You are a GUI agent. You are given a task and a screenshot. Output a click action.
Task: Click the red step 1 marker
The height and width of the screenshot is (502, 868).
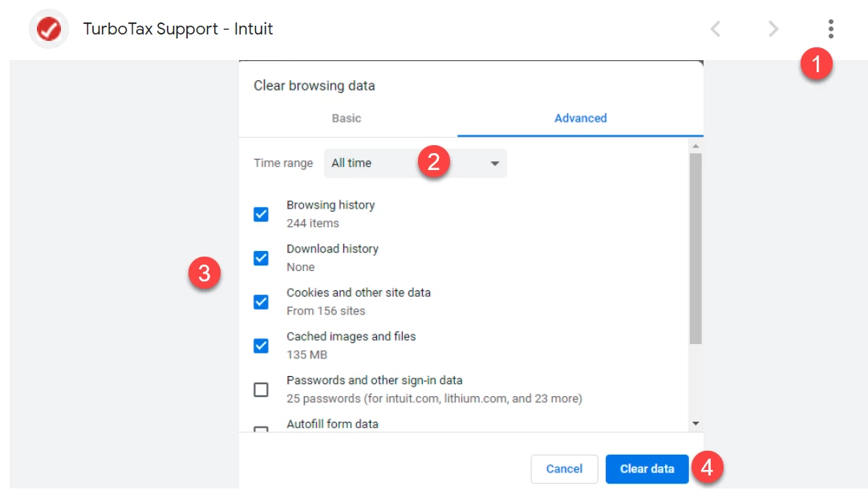tap(816, 63)
